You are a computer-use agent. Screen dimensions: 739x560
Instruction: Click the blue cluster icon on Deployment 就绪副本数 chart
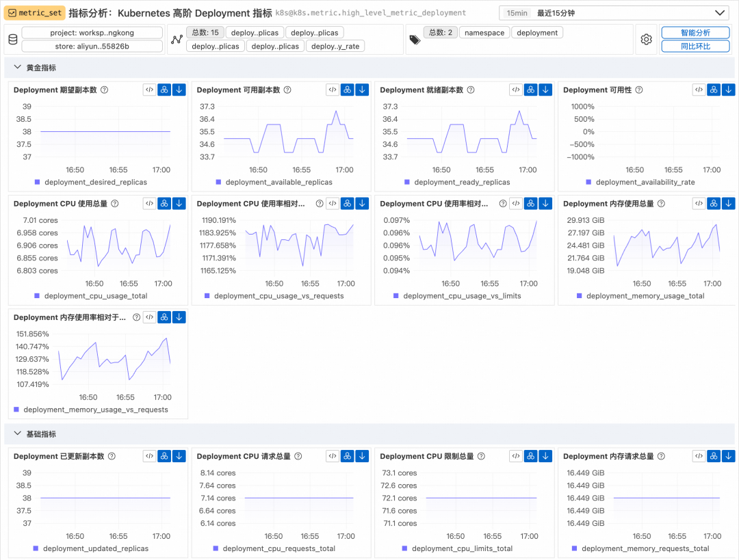(531, 90)
